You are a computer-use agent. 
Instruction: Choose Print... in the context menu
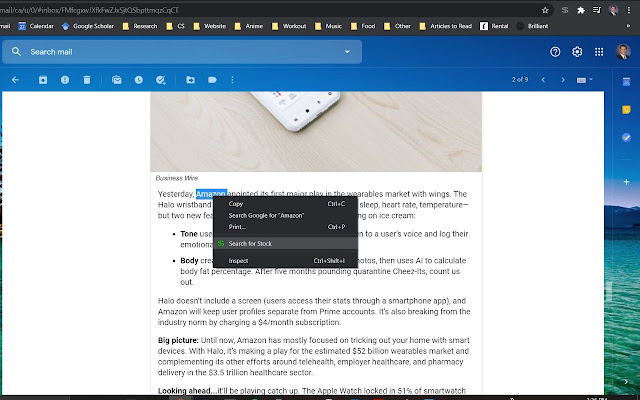(285, 227)
